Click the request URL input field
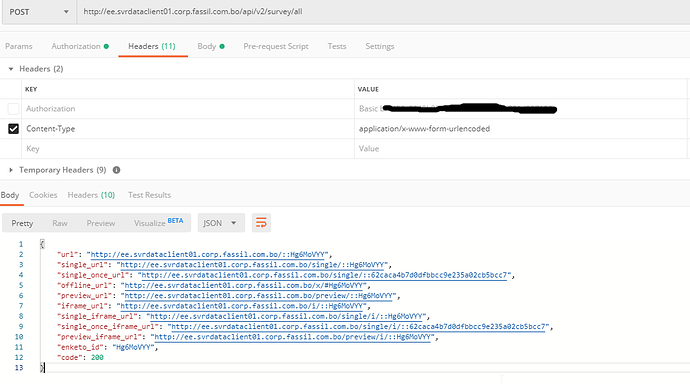 click(x=383, y=12)
